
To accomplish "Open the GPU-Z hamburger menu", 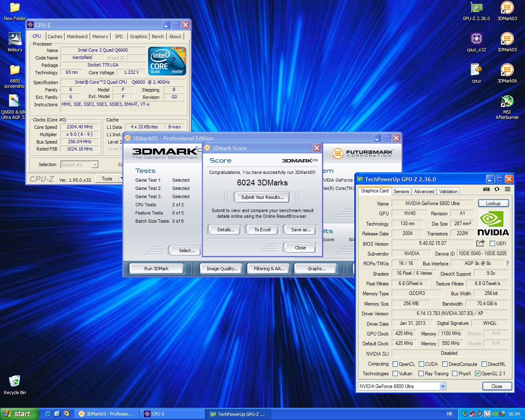I will pos(507,189).
